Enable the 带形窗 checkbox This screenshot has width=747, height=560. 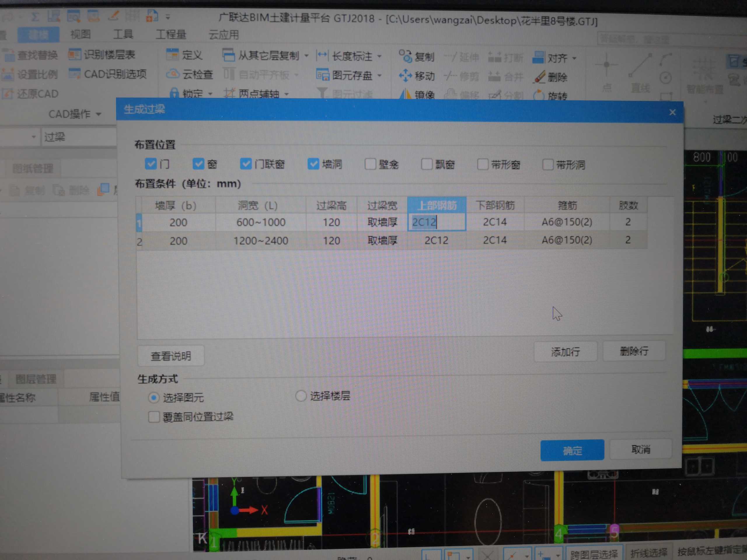point(483,164)
